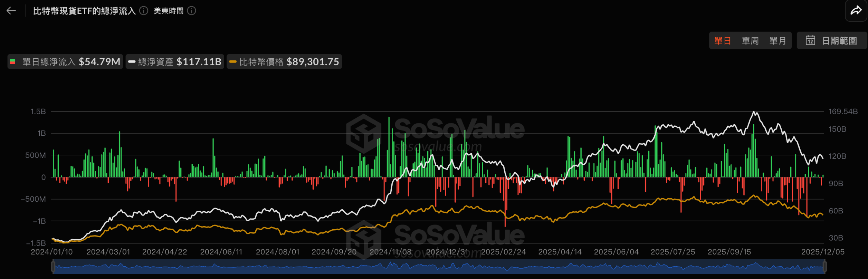
Task: Click the back arrow icon
Action: pyautogui.click(x=11, y=11)
